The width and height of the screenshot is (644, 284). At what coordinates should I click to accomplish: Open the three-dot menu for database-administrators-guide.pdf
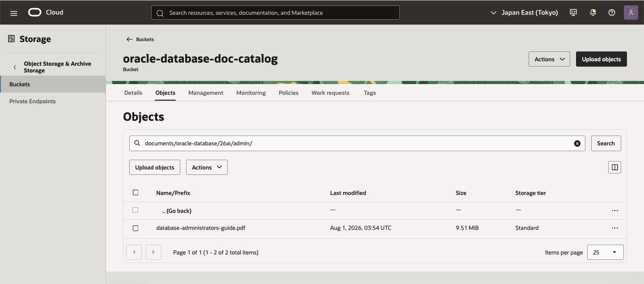click(x=615, y=228)
